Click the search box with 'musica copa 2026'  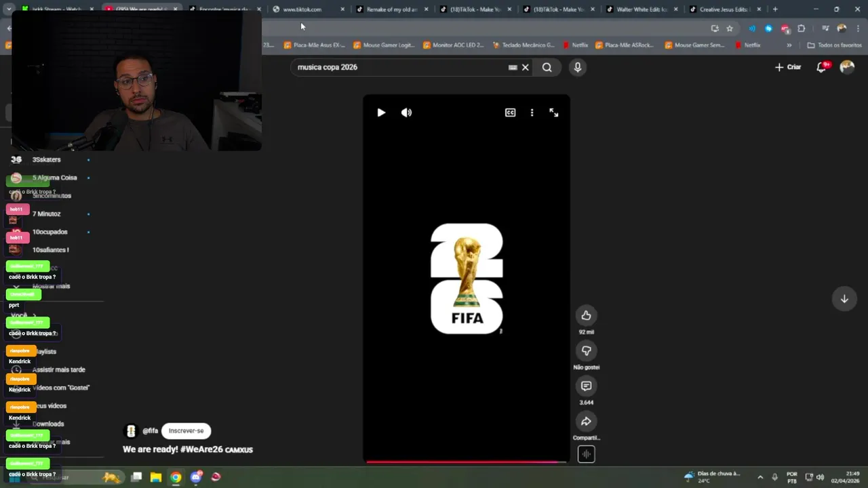coord(400,67)
